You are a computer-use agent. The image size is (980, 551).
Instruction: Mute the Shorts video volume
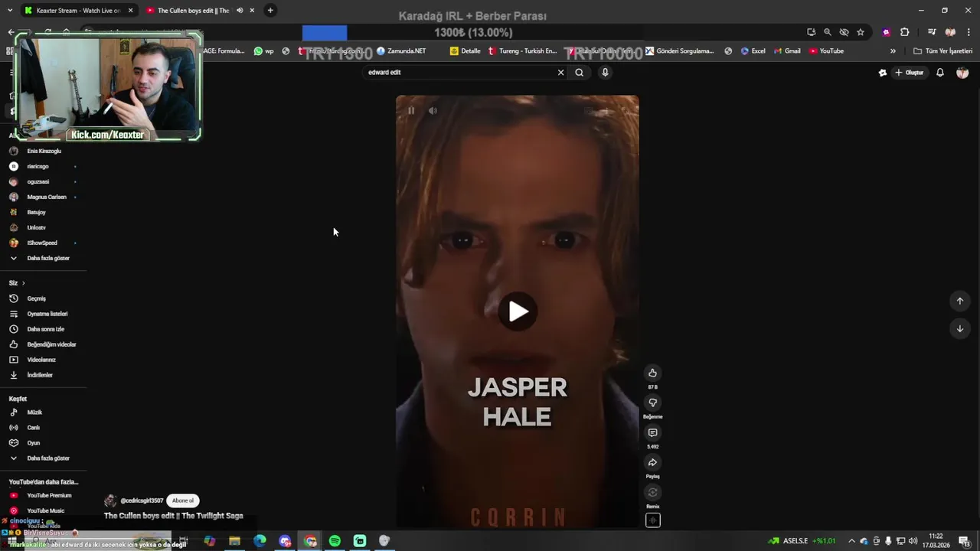433,111
